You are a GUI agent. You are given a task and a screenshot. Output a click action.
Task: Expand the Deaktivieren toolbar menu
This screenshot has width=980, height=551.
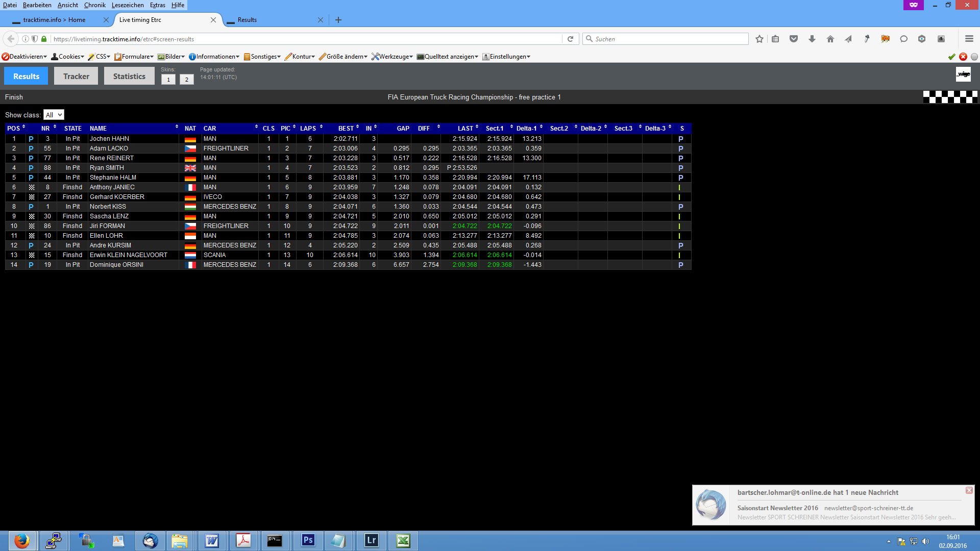24,57
